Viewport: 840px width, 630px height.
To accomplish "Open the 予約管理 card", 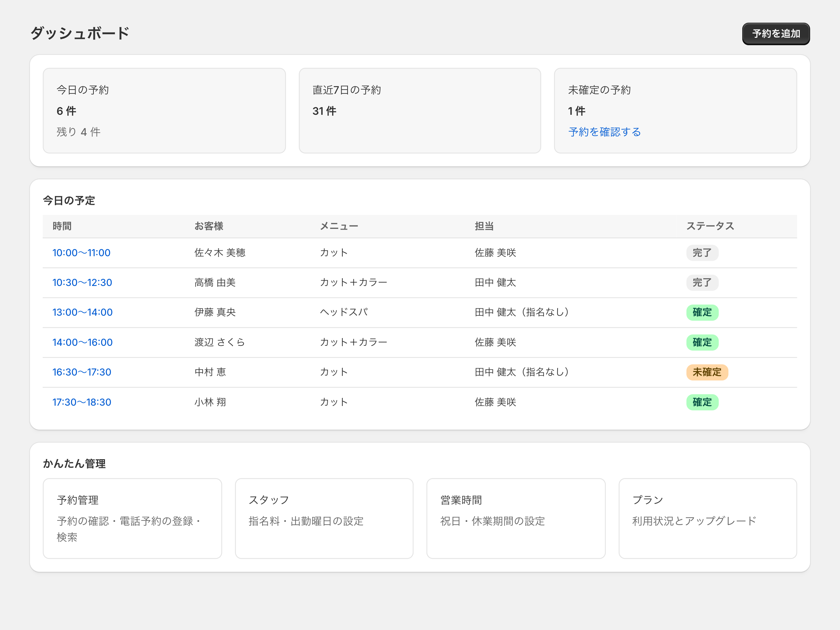I will [x=132, y=518].
